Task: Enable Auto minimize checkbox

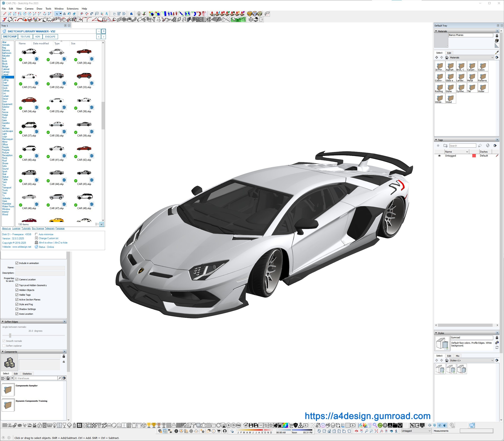Action: pyautogui.click(x=36, y=234)
